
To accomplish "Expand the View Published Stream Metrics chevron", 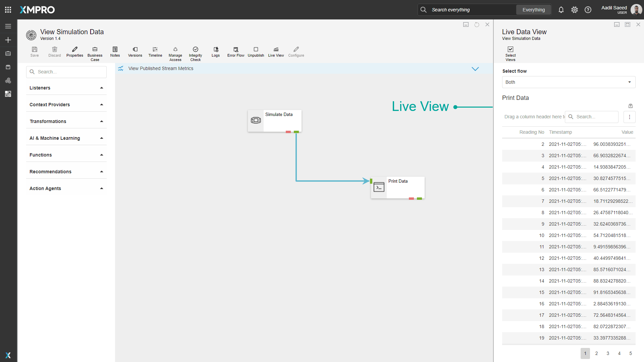I will click(x=475, y=69).
